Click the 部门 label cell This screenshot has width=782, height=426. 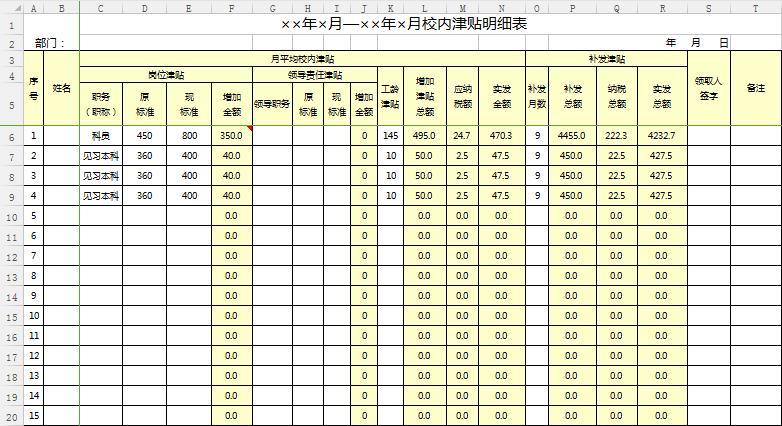(x=50, y=43)
